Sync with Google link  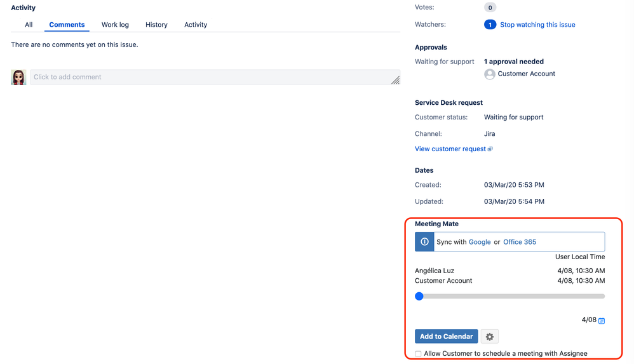tap(480, 242)
